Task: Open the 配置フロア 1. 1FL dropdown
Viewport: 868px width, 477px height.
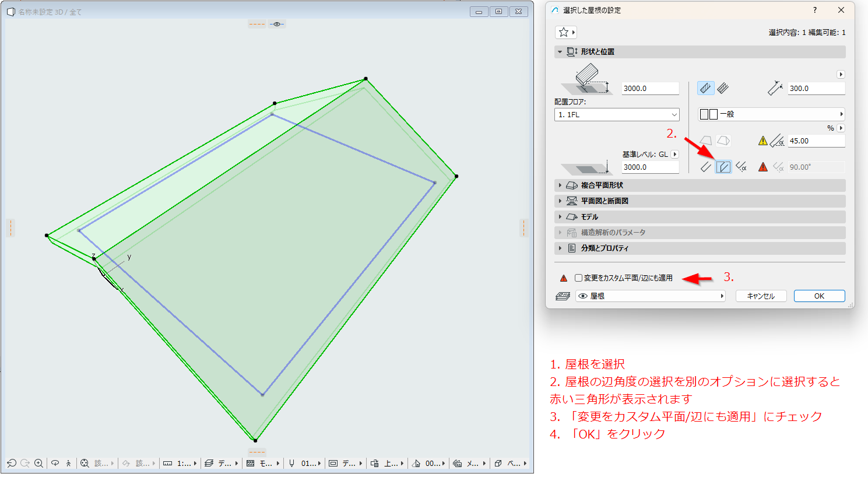Action: point(617,115)
